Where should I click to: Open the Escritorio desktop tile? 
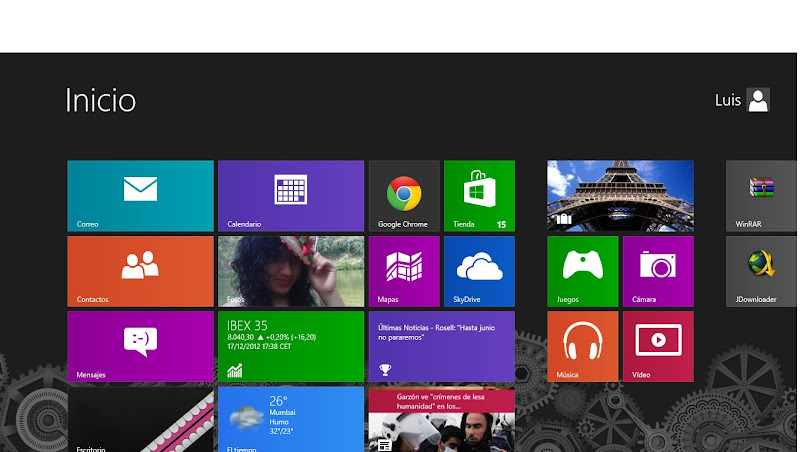140,419
